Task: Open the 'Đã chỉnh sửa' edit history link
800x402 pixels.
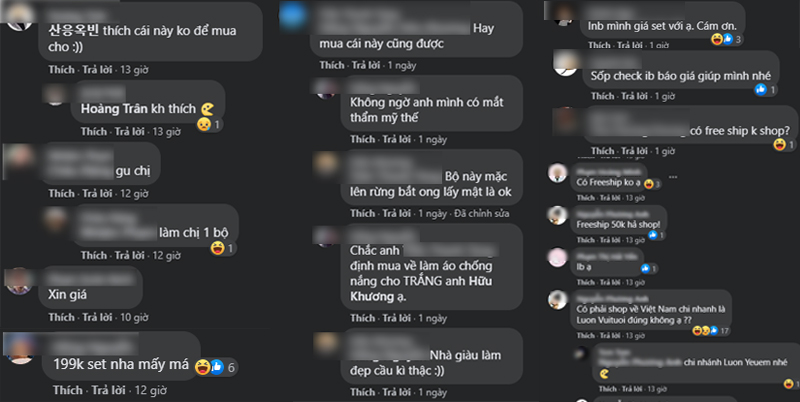Action: [482, 214]
